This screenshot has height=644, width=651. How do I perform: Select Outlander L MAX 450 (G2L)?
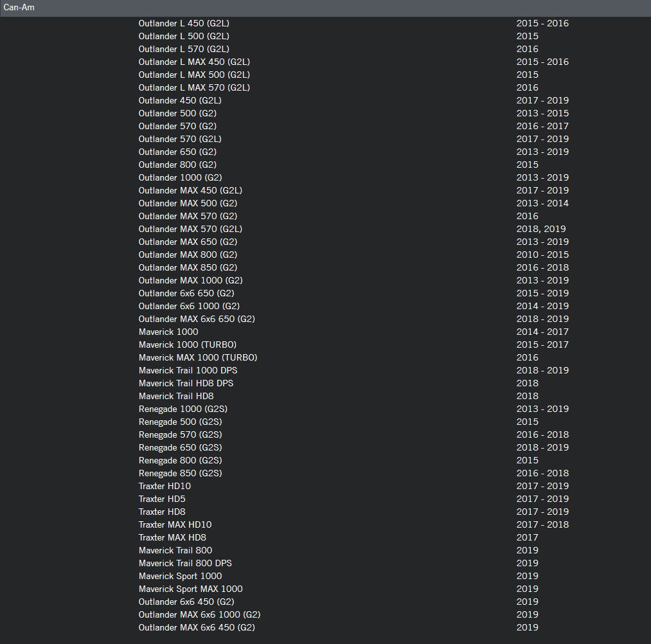(194, 62)
